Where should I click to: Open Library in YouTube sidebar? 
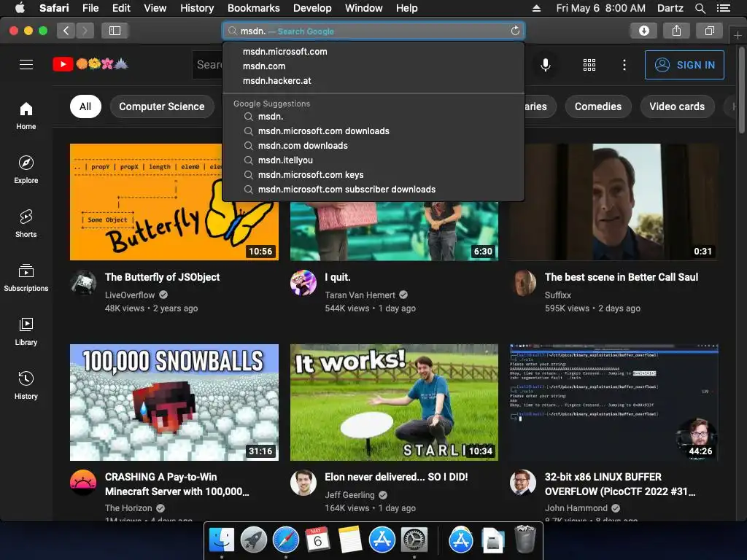(x=26, y=332)
